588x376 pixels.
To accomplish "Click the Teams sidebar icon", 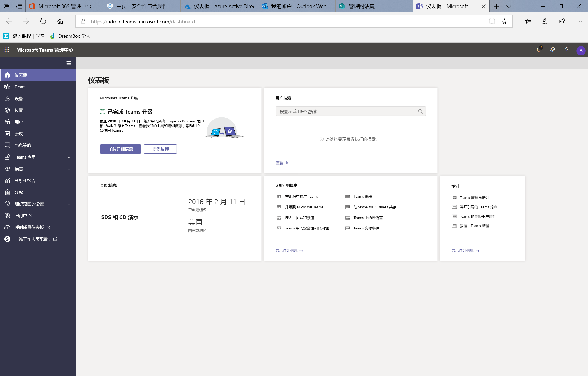I will tap(7, 86).
